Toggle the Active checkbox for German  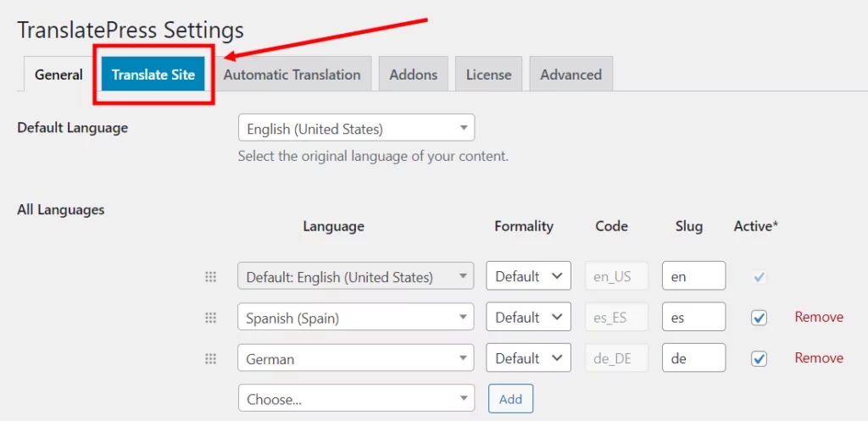point(759,358)
